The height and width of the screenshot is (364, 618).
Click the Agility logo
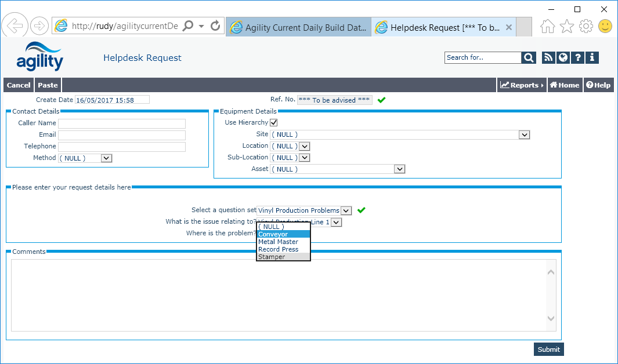39,56
